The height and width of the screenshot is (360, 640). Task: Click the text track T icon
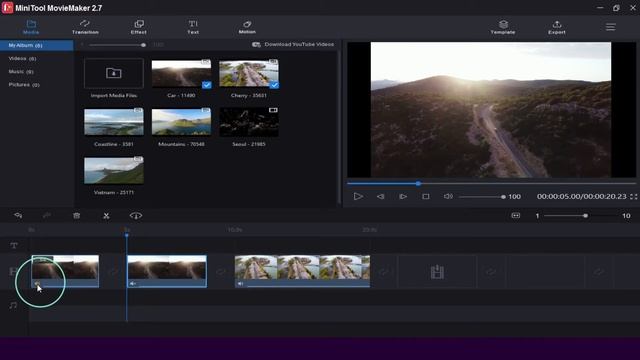point(14,245)
